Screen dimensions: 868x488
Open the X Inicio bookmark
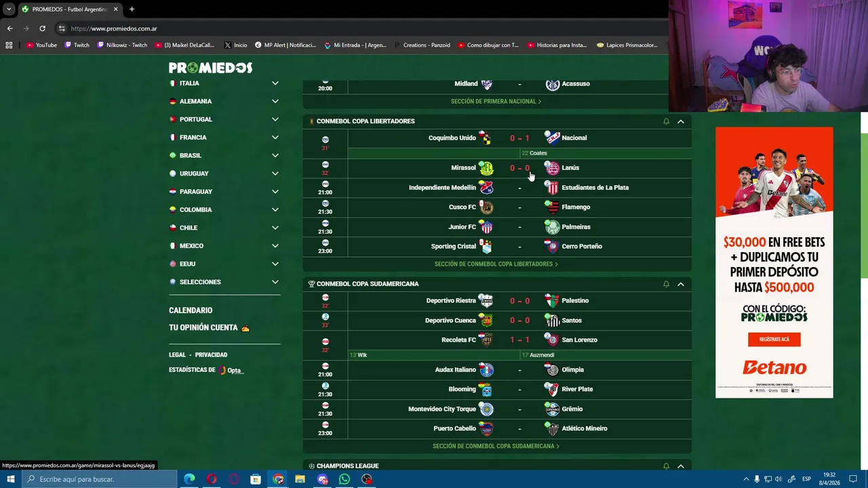pos(235,45)
